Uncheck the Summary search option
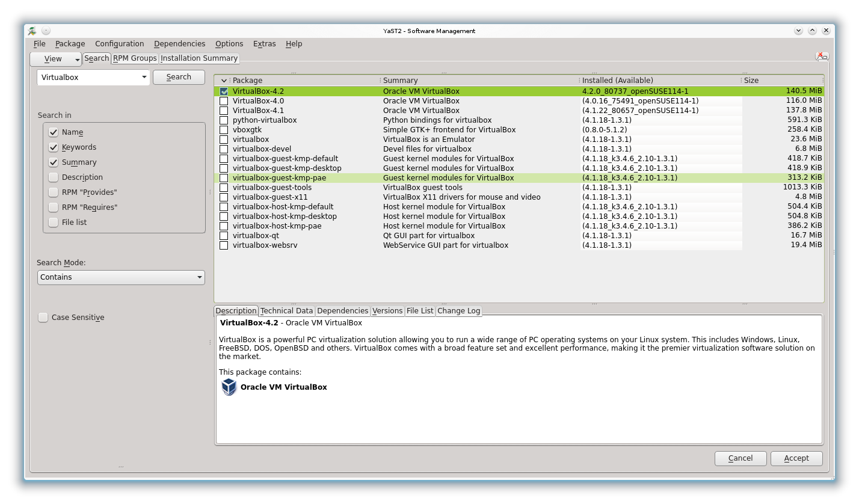Screen dimensions: 859x504 coord(54,162)
